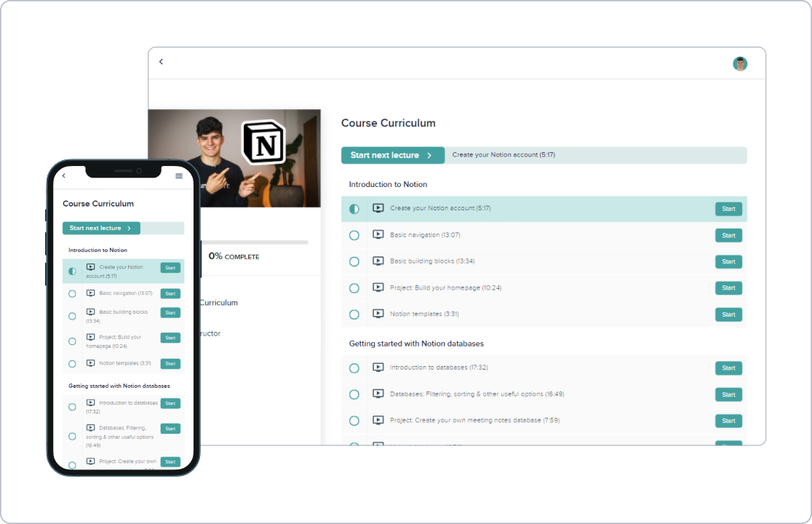
Task: Open the hamburger menu on the phone
Action: (x=179, y=176)
